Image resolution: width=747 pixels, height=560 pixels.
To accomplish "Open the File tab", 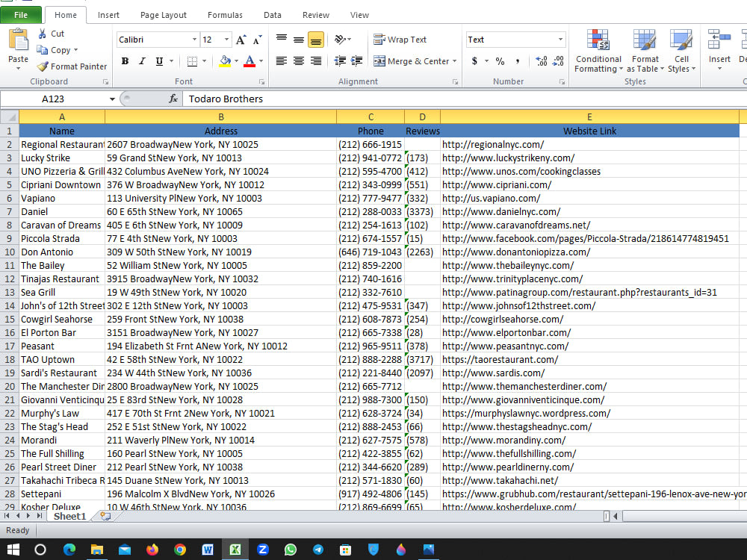I will (x=20, y=15).
